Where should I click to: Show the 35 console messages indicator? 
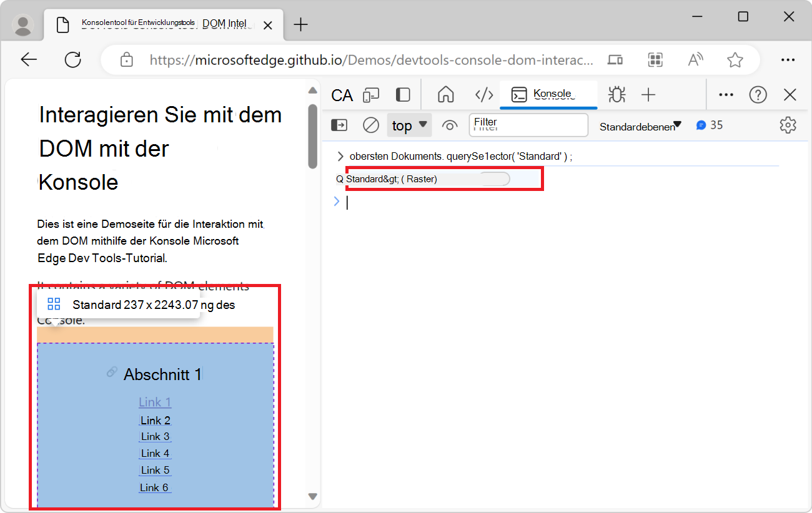click(710, 125)
